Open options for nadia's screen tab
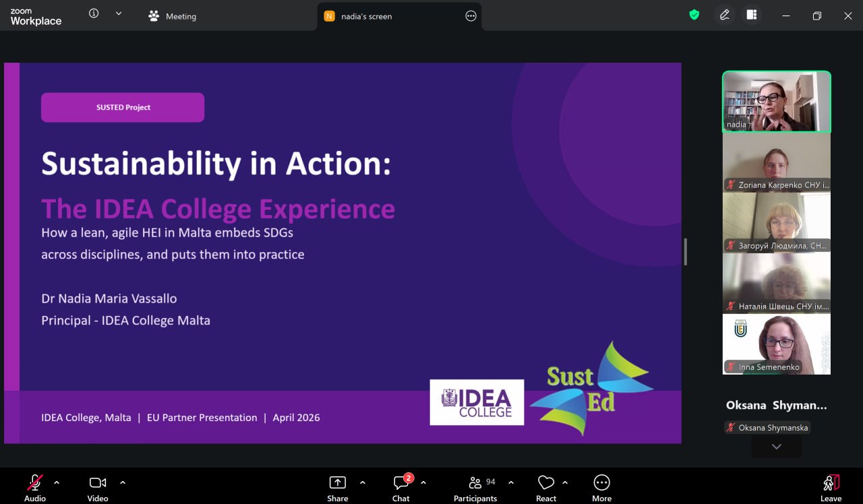 tap(471, 16)
